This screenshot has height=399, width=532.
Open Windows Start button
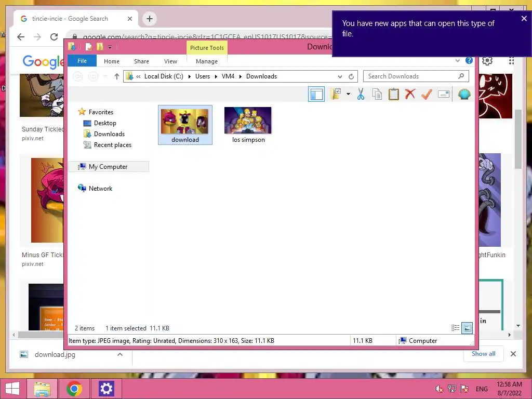[12, 389]
